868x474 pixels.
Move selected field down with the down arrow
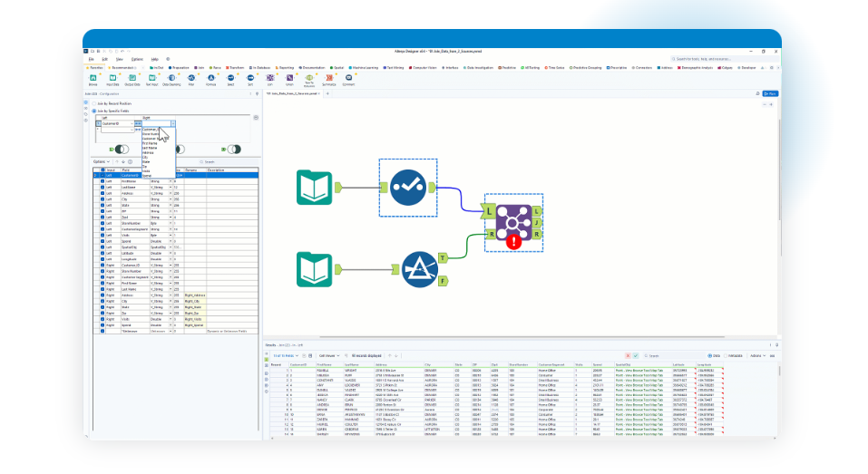[122, 162]
